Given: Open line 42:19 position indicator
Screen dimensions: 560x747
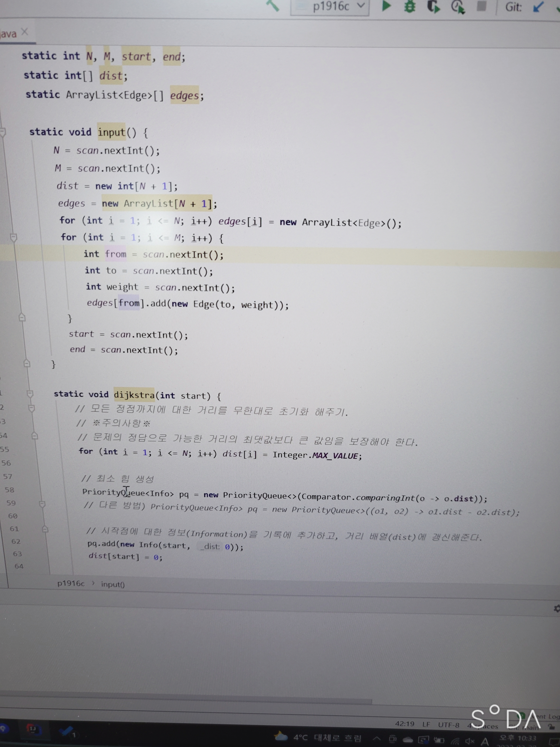Looking at the screenshot, I should pos(404,724).
